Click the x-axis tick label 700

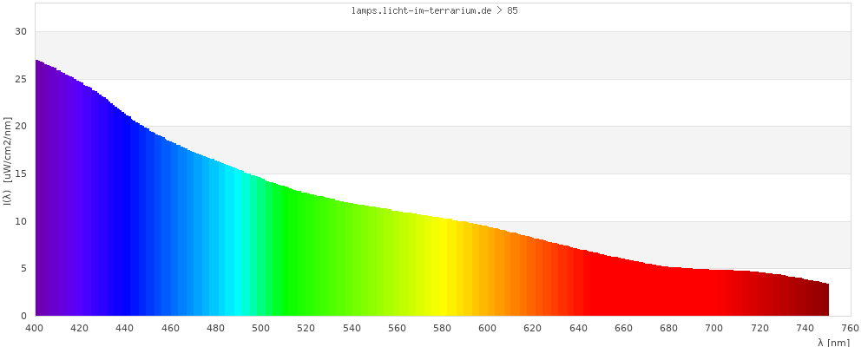714,328
